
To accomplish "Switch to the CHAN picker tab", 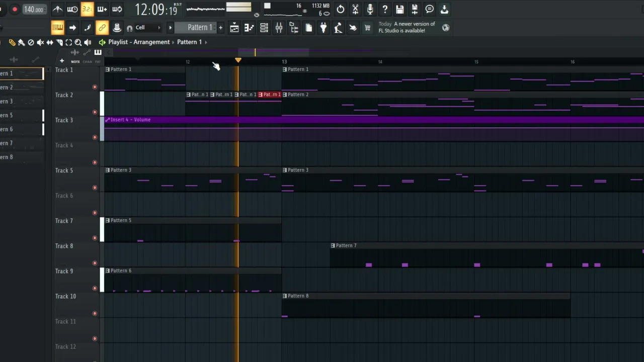I will (x=88, y=62).
